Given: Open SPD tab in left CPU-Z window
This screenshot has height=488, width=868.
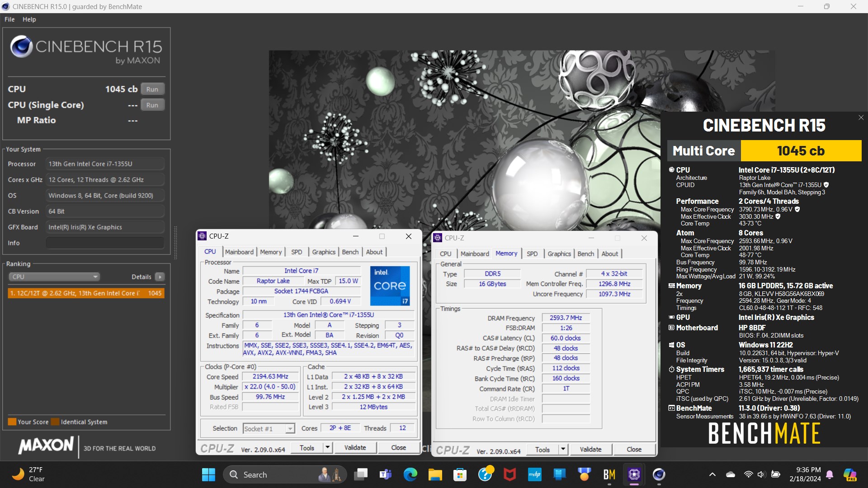Looking at the screenshot, I should (x=297, y=252).
